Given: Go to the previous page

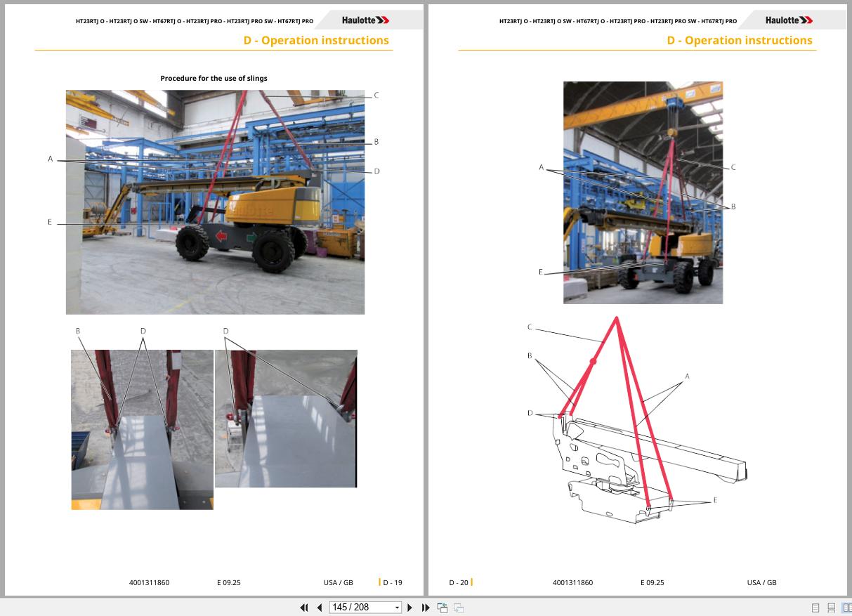Looking at the screenshot, I should click(x=320, y=608).
